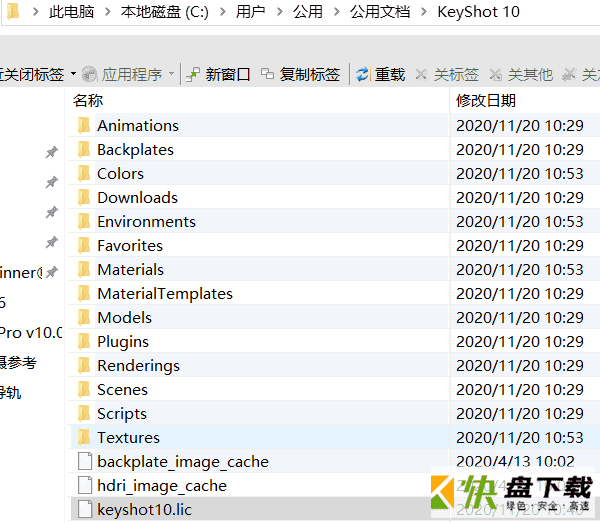Click KeyShot 10 breadcrumb segment
The image size is (600, 523).
click(479, 12)
